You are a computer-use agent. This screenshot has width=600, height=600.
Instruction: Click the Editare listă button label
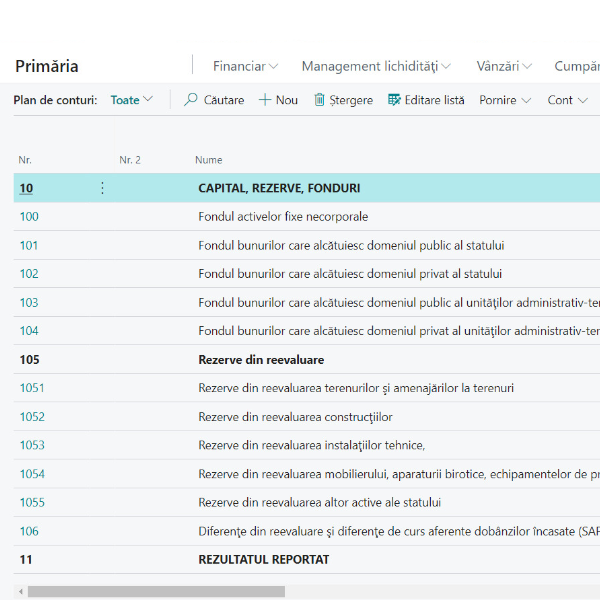coord(434,100)
